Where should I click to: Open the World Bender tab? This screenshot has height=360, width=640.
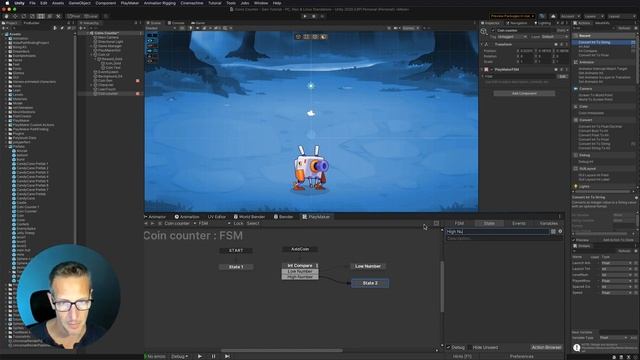pos(249,217)
